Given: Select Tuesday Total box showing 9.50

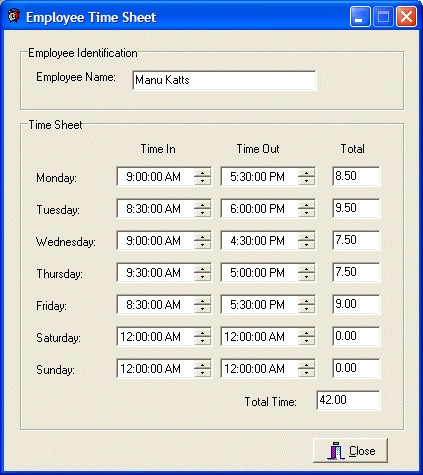Looking at the screenshot, I should pos(356,208).
